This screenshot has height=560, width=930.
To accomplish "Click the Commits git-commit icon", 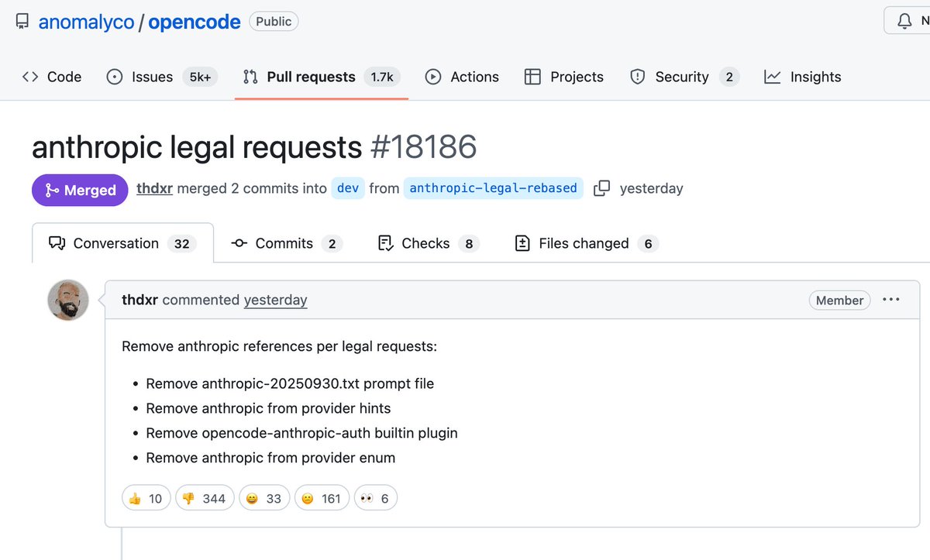I will 239,243.
